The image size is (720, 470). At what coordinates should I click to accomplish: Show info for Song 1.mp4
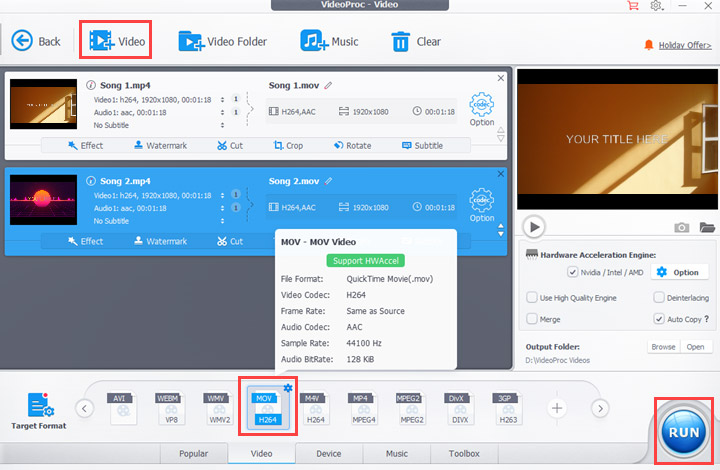point(91,85)
